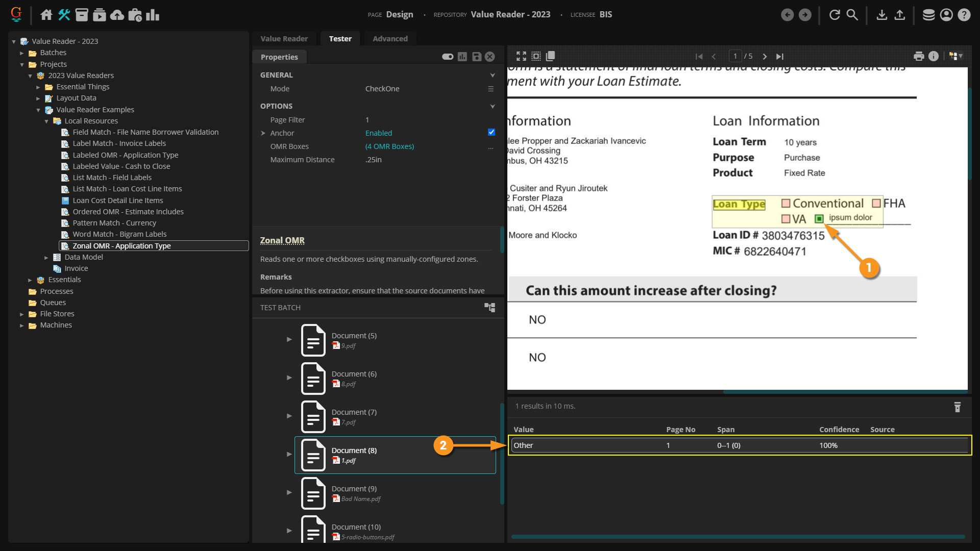Open the 4 OMR Boxes link
This screenshot has width=980, height=551.
point(389,146)
